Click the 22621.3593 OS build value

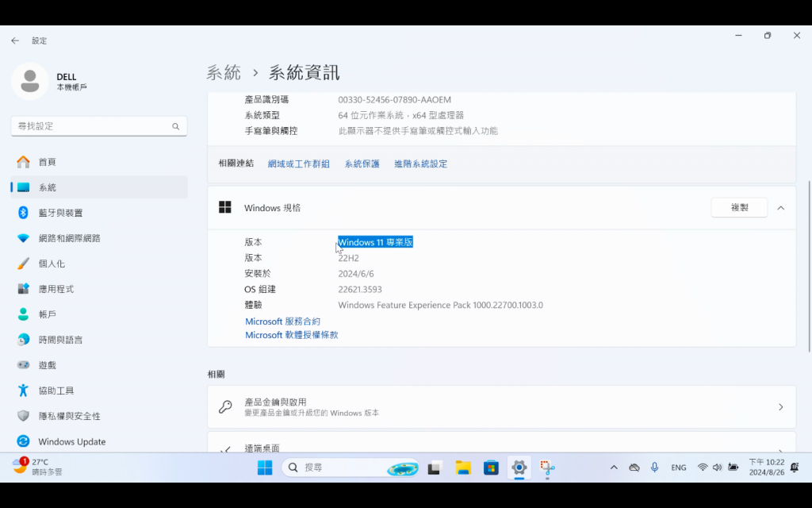360,289
